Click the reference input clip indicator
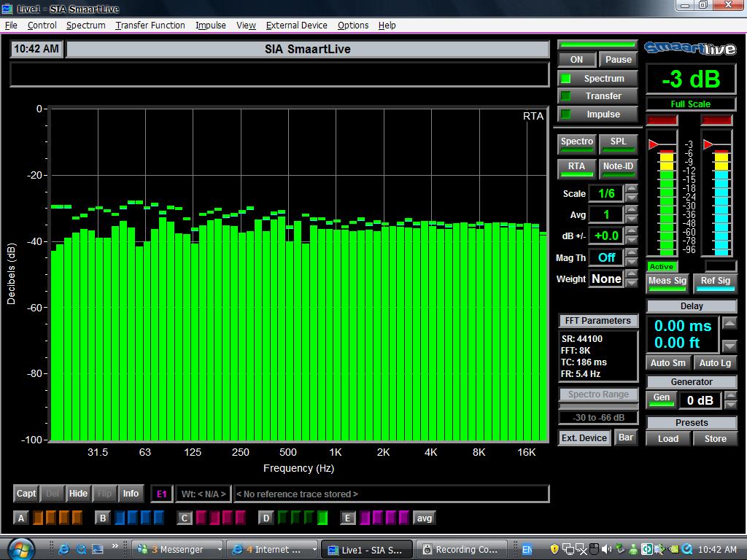 [716, 120]
